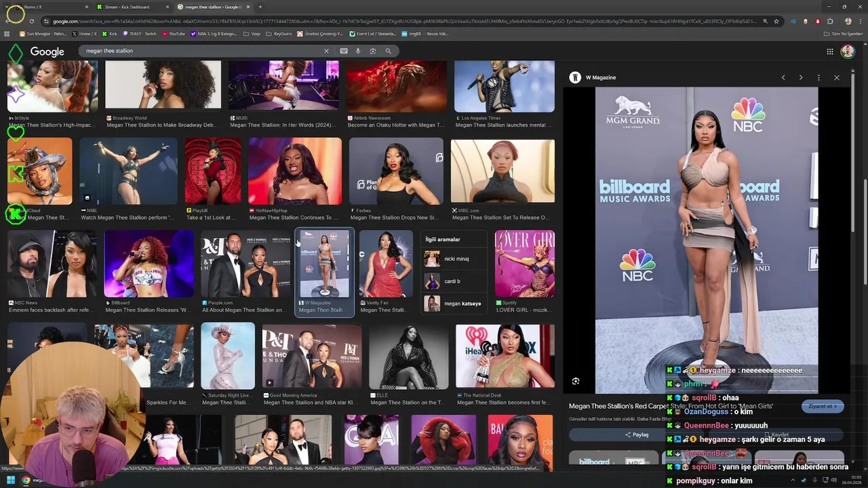Image resolution: width=868 pixels, height=488 pixels.
Task: Bookmark this page with the star
Action: [776, 21]
